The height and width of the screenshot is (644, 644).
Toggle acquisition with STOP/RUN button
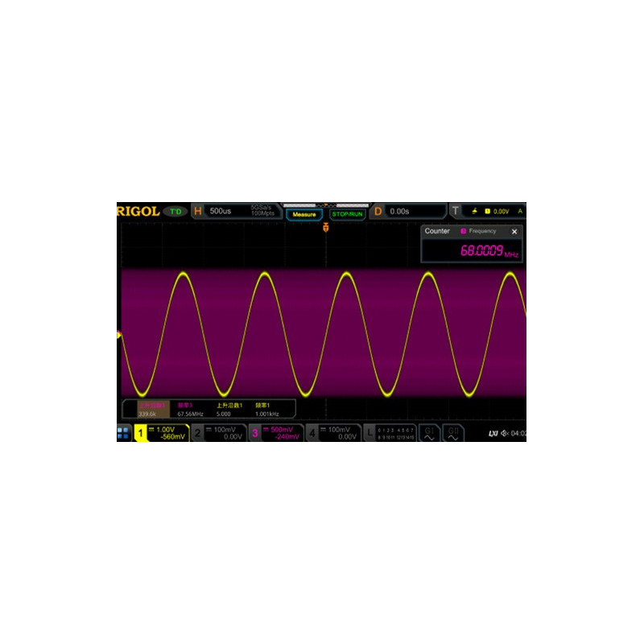coord(346,211)
